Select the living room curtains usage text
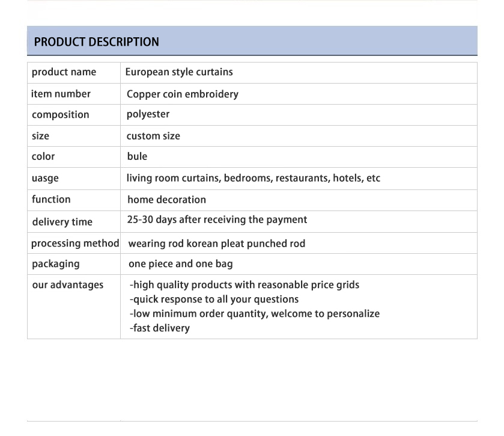The height and width of the screenshot is (436, 504). (253, 178)
